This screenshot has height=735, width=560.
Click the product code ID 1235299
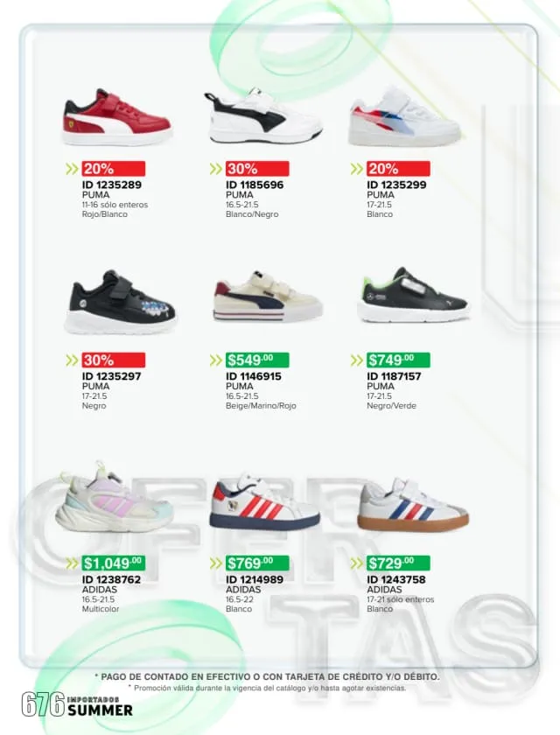(x=396, y=185)
